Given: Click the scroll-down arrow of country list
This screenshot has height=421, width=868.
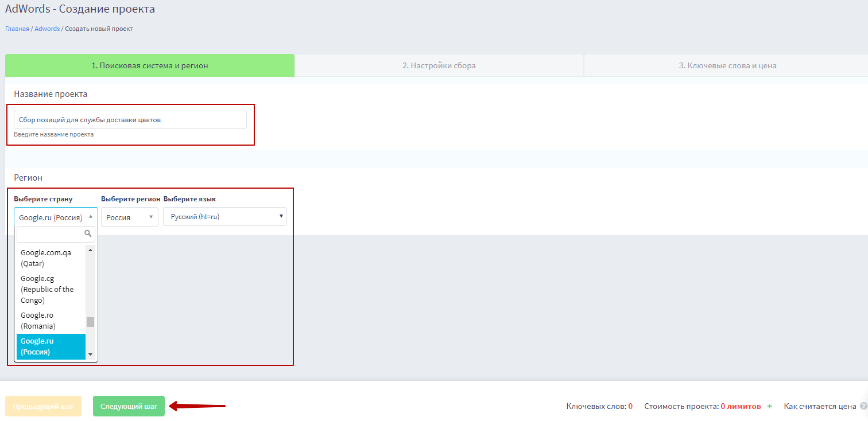Looking at the screenshot, I should click(90, 355).
